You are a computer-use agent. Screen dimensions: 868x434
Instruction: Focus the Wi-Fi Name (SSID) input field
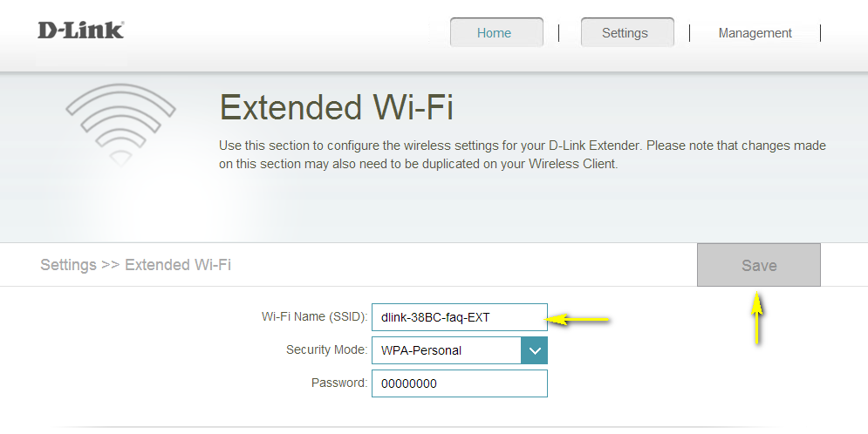coord(459,317)
